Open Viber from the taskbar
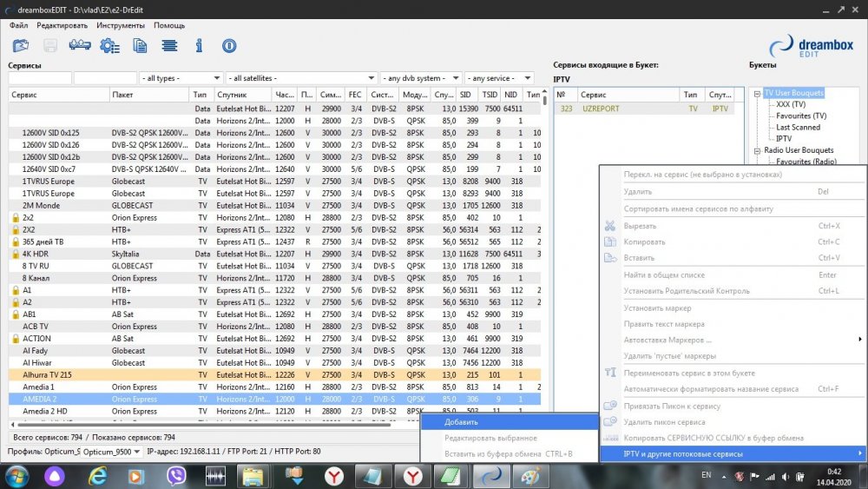 (x=176, y=475)
